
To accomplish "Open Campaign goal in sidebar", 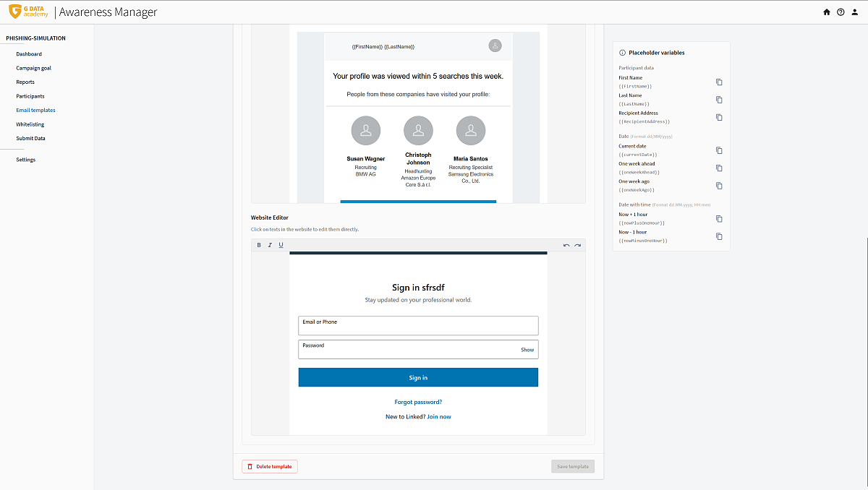I will (34, 68).
